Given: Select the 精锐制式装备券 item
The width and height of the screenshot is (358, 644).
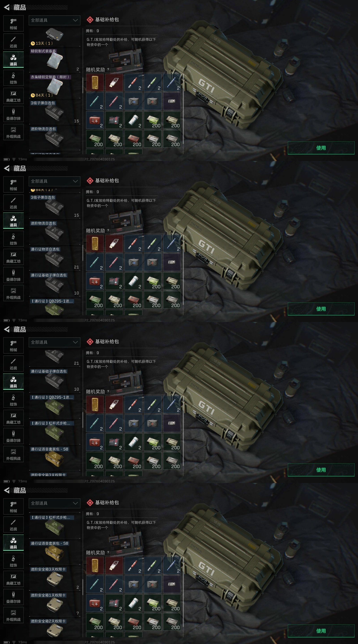Looking at the screenshot, I should click(x=55, y=60).
